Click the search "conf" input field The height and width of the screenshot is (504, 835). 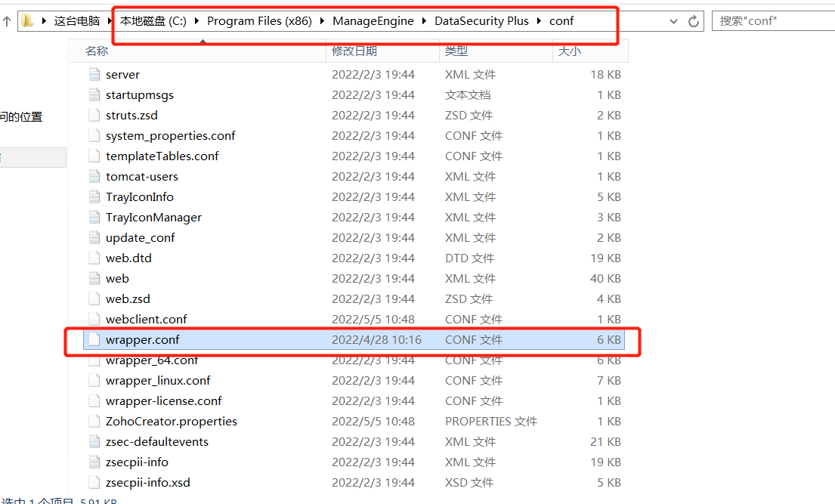[x=773, y=21]
